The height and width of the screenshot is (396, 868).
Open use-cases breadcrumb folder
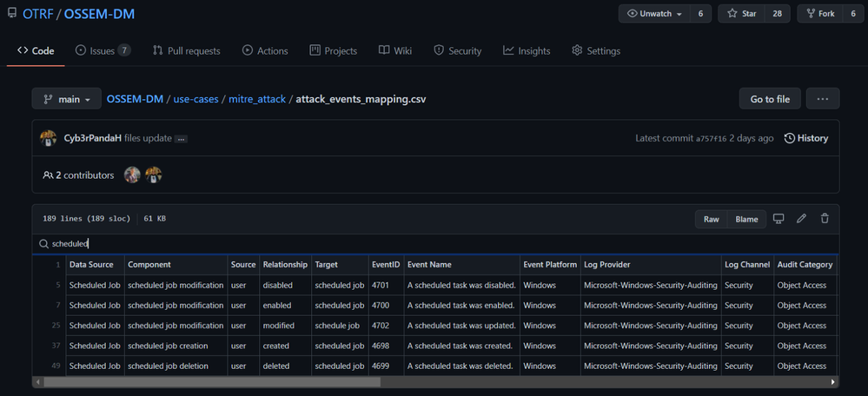click(196, 100)
